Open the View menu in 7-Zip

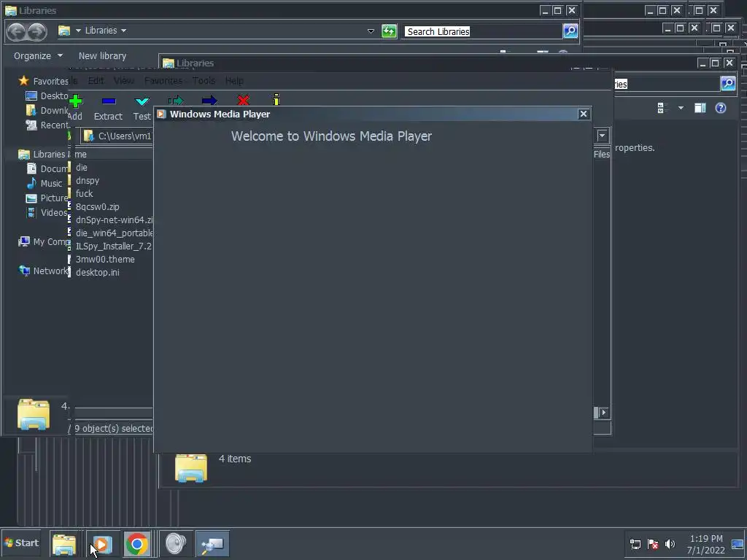coord(124,80)
